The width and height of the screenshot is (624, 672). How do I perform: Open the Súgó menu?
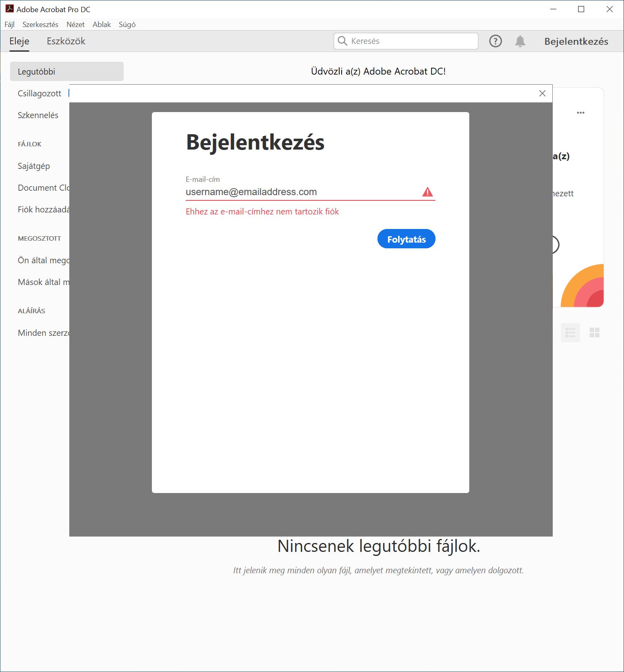click(x=127, y=25)
